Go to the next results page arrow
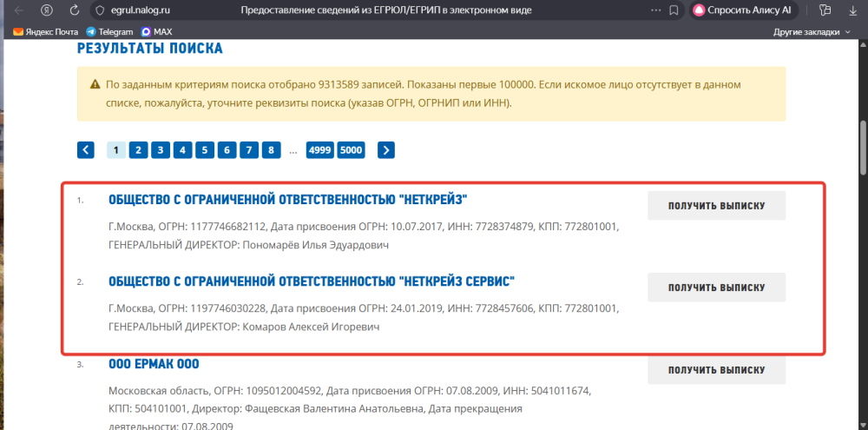The image size is (868, 430). (x=386, y=149)
